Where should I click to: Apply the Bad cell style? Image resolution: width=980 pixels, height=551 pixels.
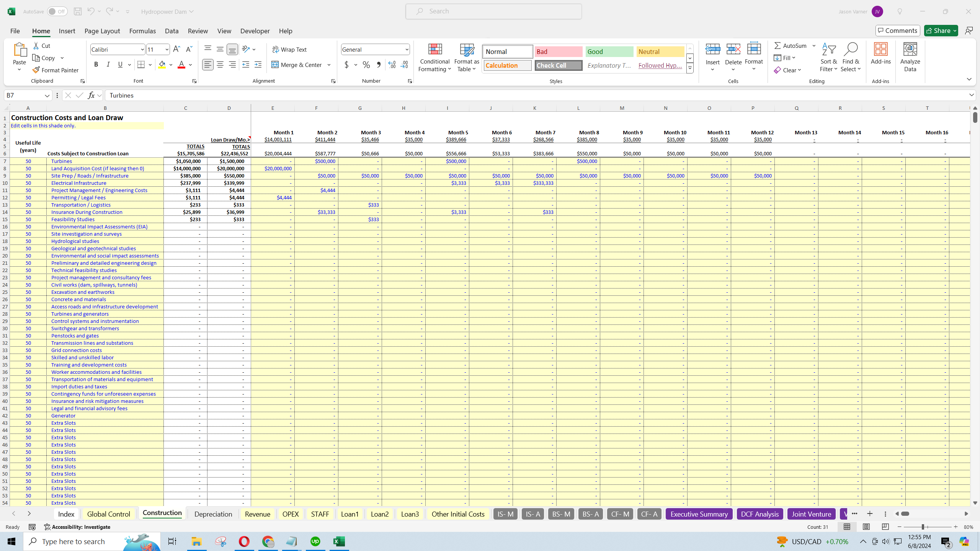click(558, 52)
